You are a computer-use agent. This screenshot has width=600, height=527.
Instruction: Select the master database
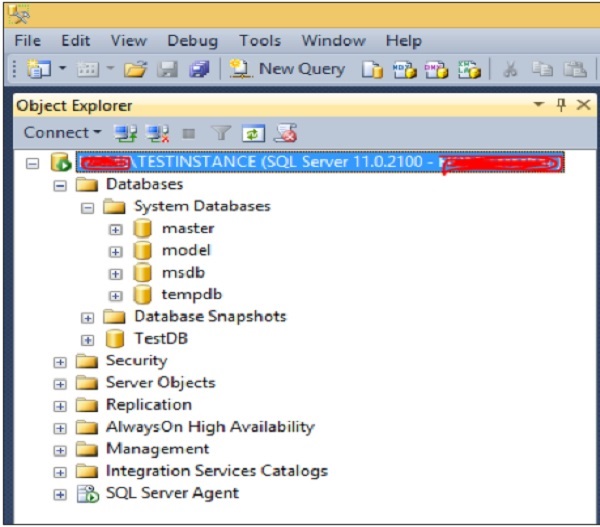coord(188,228)
